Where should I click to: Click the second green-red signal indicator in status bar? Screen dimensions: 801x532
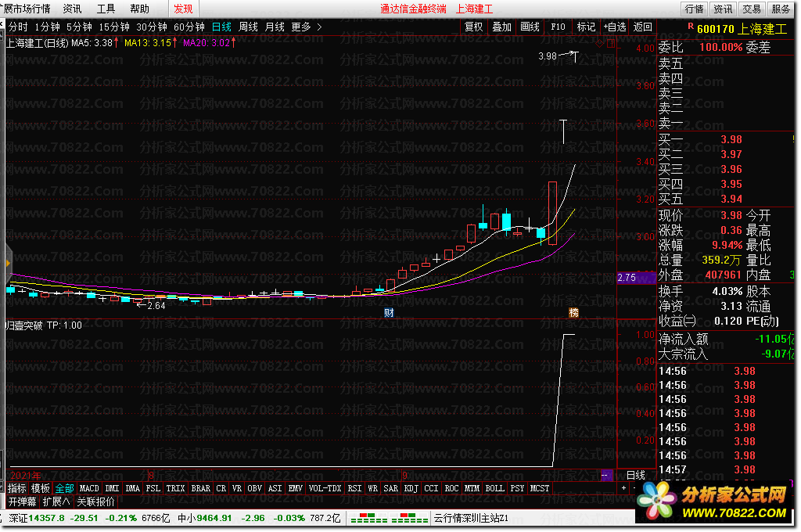point(409,518)
